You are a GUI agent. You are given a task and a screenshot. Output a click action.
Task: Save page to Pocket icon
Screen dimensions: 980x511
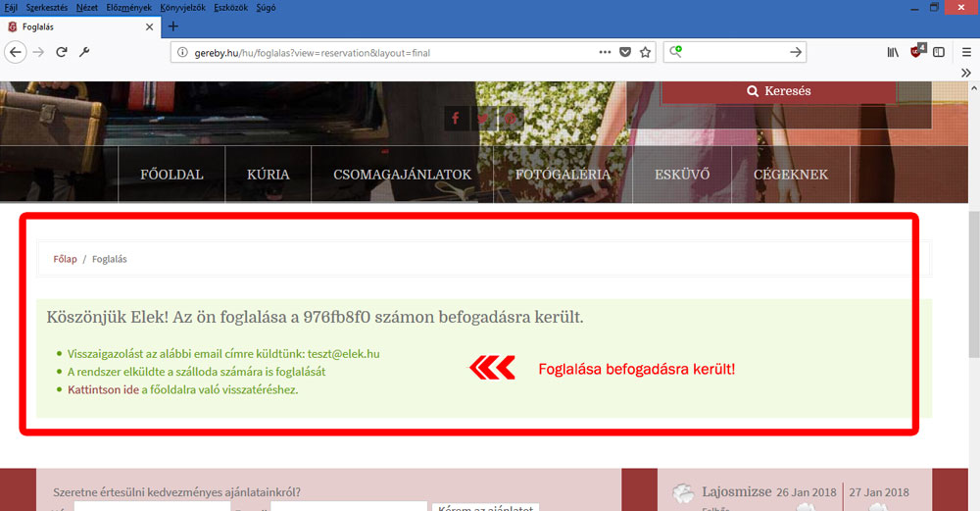pos(624,52)
